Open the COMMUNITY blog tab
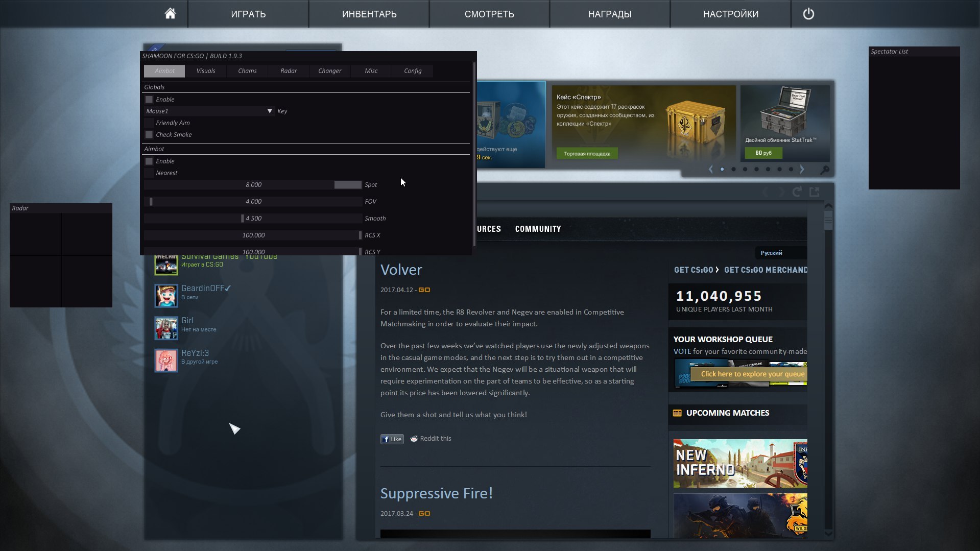The image size is (980, 551). [x=538, y=229]
